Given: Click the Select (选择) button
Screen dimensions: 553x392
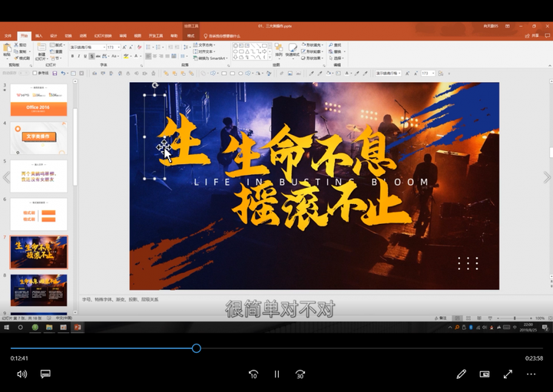Looking at the screenshot, I should coord(336,58).
